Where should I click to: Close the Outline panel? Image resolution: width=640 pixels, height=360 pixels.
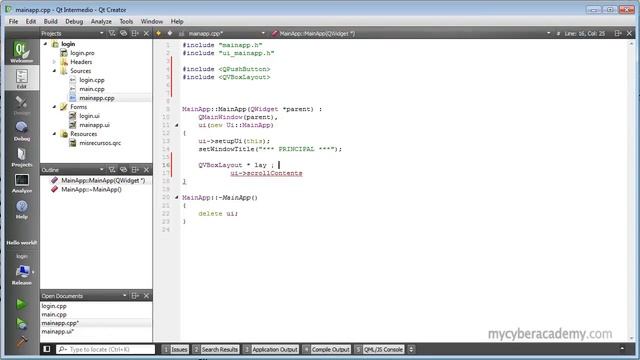[146, 169]
